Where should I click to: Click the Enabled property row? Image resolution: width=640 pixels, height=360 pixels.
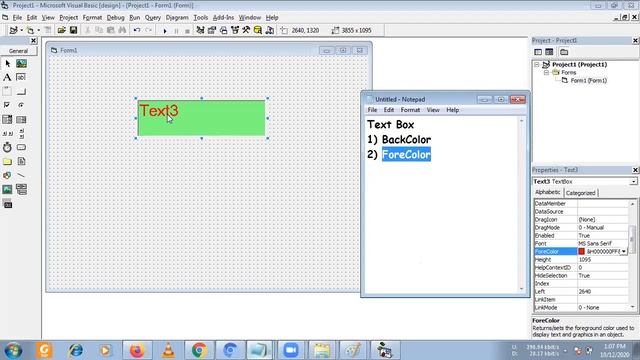tap(581, 236)
